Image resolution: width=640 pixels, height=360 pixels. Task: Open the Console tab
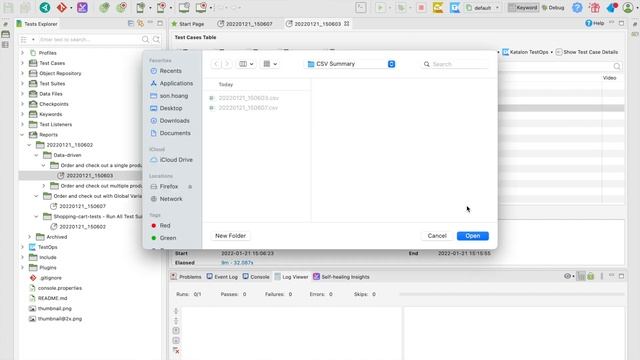coord(256,277)
